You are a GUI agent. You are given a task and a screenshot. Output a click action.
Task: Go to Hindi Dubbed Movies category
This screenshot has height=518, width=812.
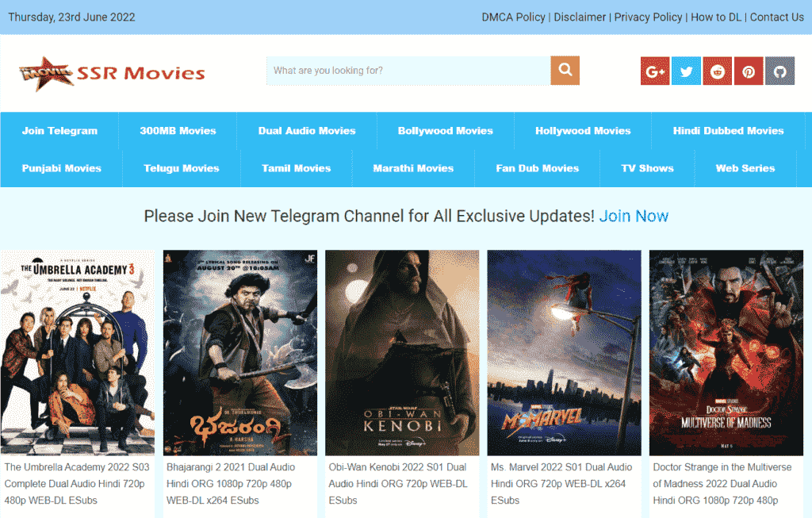(728, 131)
